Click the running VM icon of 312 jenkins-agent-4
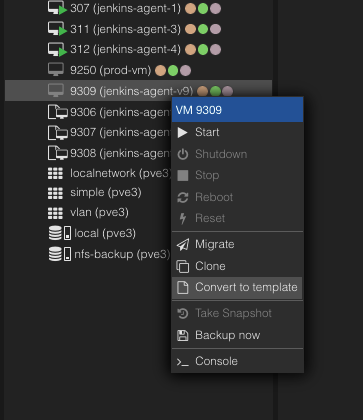Screen dimensions: 363x420 pos(57,50)
